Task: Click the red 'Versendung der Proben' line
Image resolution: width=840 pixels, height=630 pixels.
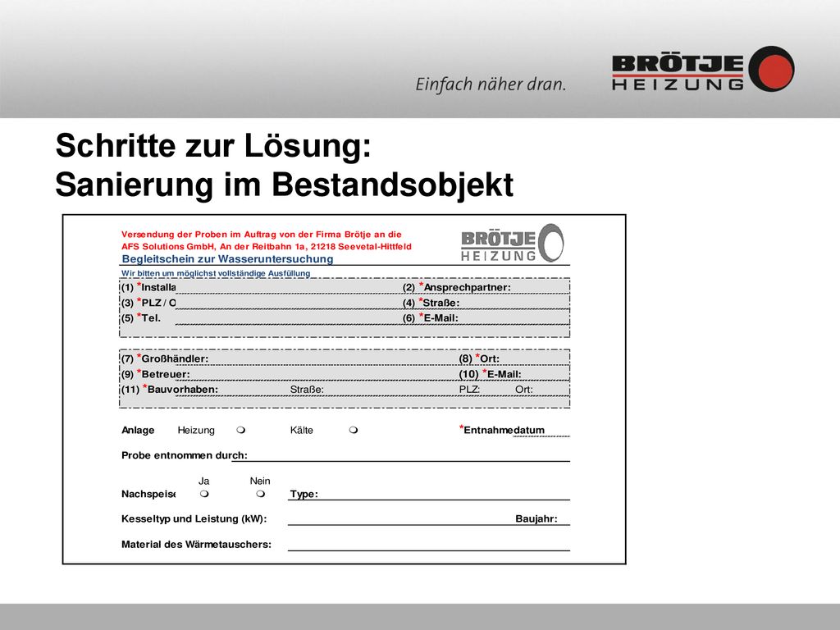Action: pyautogui.click(x=262, y=234)
